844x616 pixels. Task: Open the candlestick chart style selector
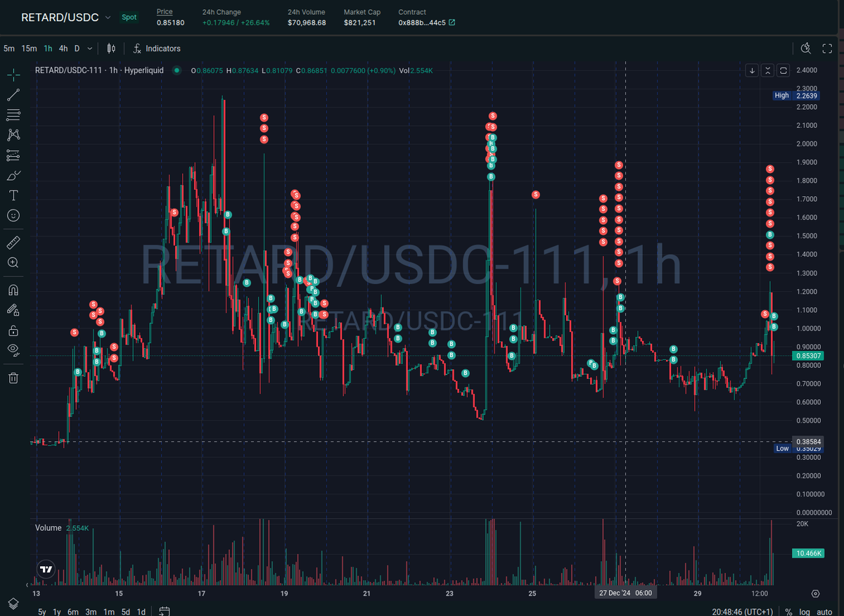111,49
